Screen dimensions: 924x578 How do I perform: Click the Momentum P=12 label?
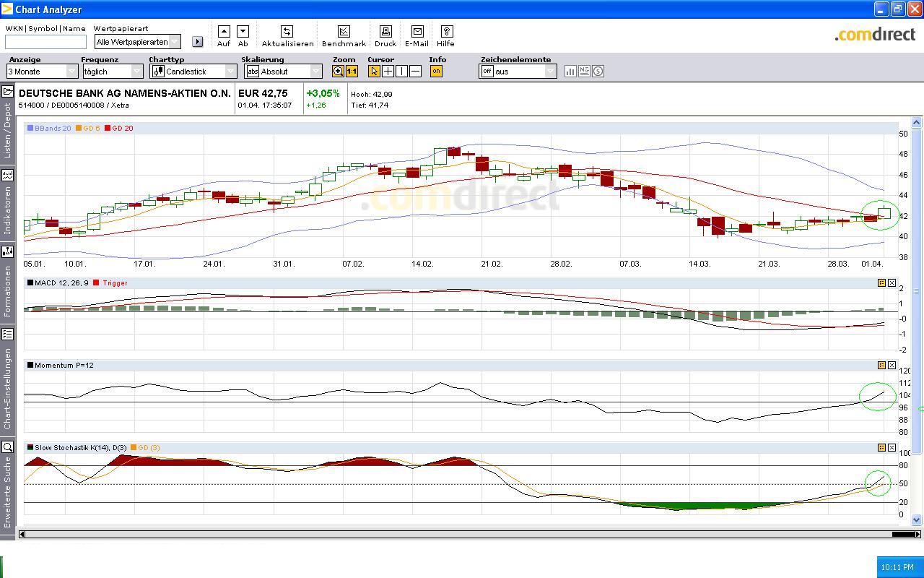[64, 365]
